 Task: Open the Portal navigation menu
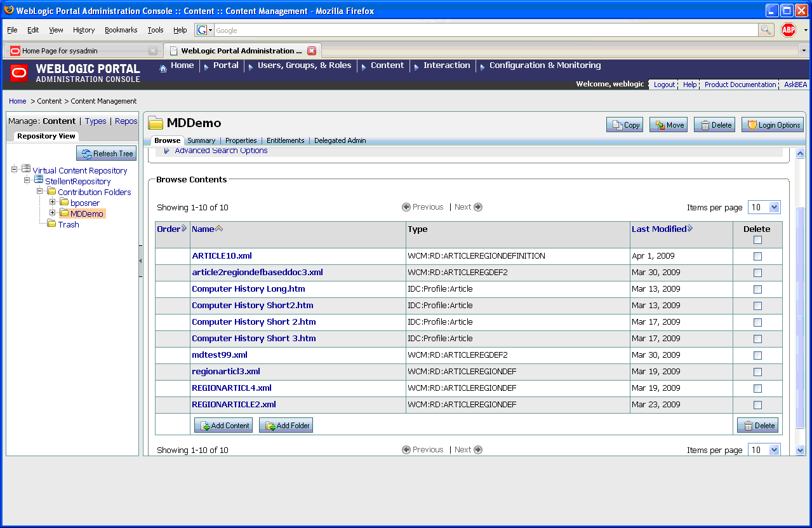click(225, 65)
